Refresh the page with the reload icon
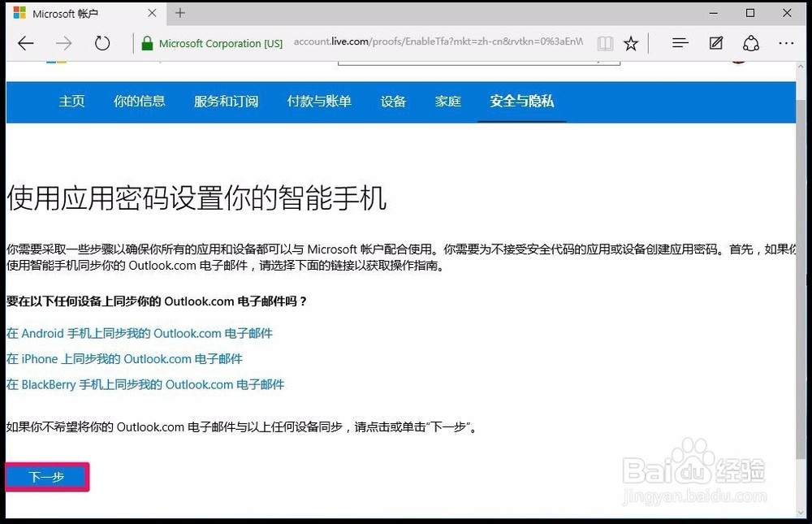The height and width of the screenshot is (524, 812). click(102, 43)
